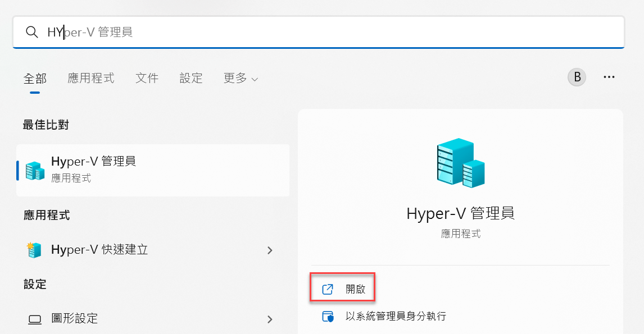644x334 pixels.
Task: Expand the 圖形設定 chevron arrow
Action: 270,319
